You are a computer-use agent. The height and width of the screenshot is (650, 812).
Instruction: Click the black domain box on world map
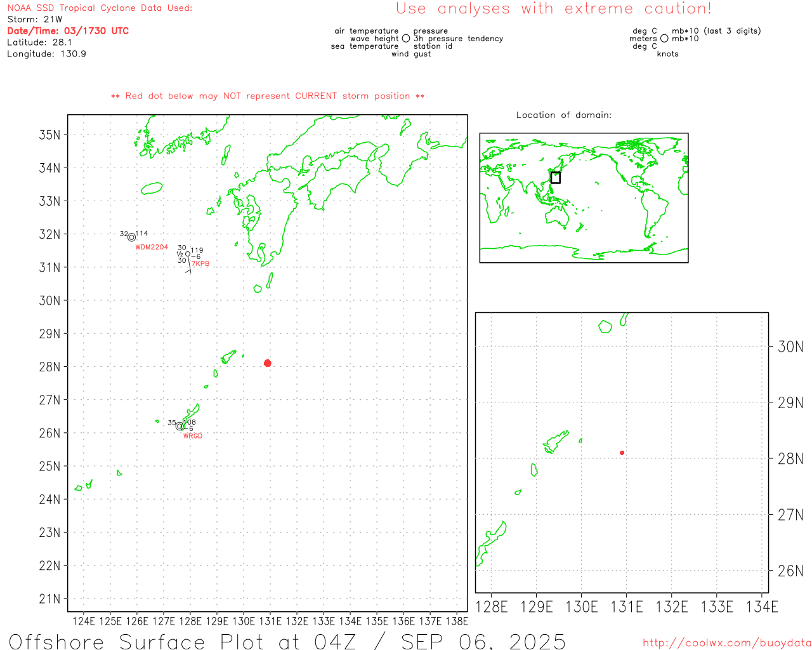pyautogui.click(x=555, y=178)
